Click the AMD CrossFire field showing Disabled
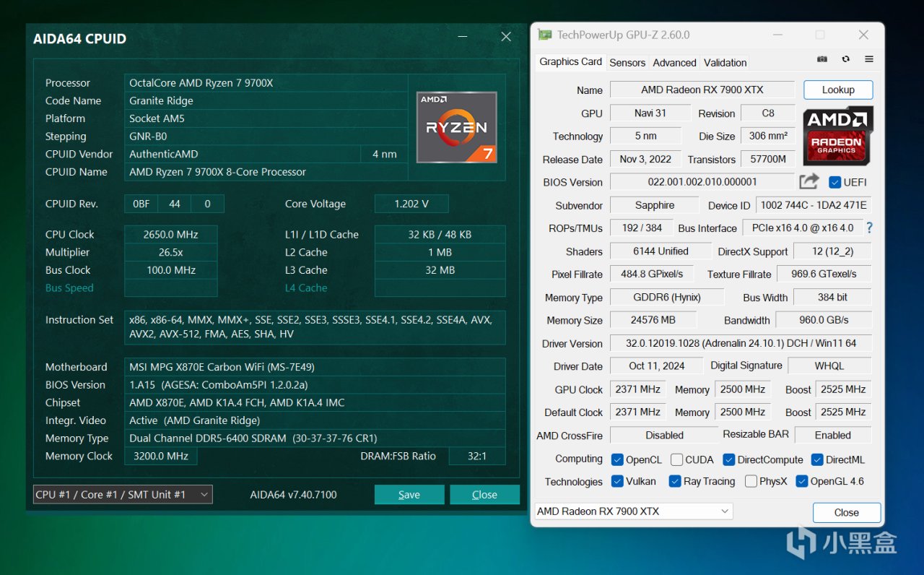 (664, 435)
